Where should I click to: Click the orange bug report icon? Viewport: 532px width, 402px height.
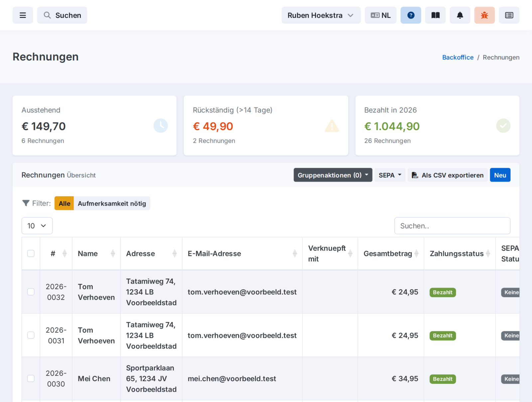484,15
